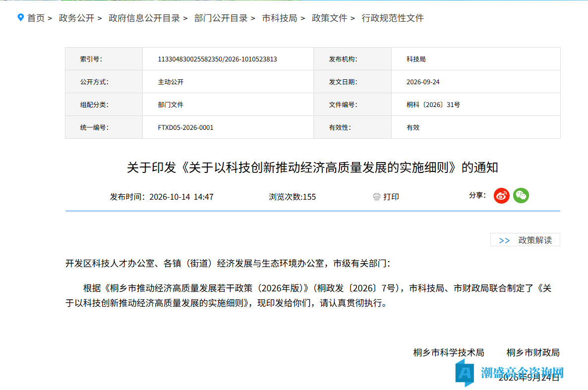
Task: Click the 统一编号 label cell
Action: pos(104,127)
